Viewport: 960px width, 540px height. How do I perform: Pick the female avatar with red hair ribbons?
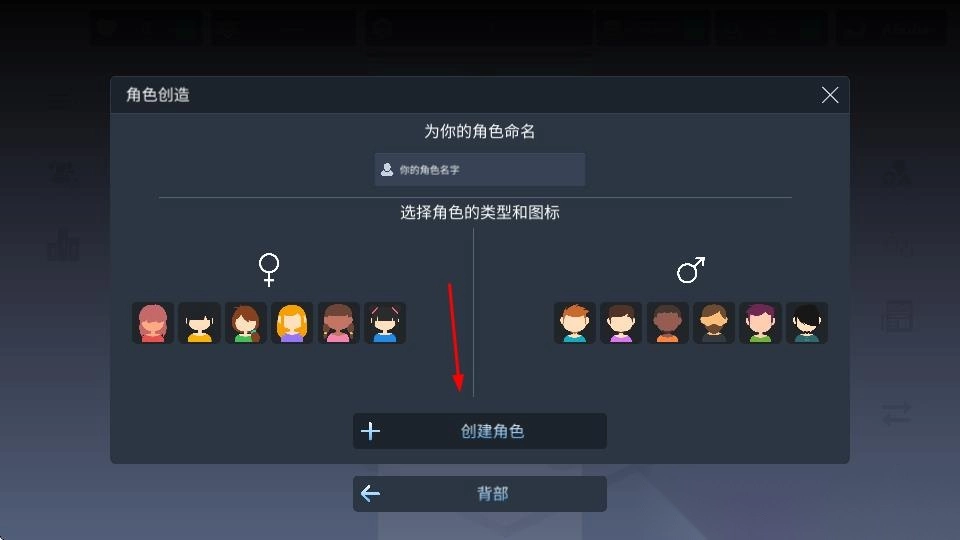click(x=385, y=323)
